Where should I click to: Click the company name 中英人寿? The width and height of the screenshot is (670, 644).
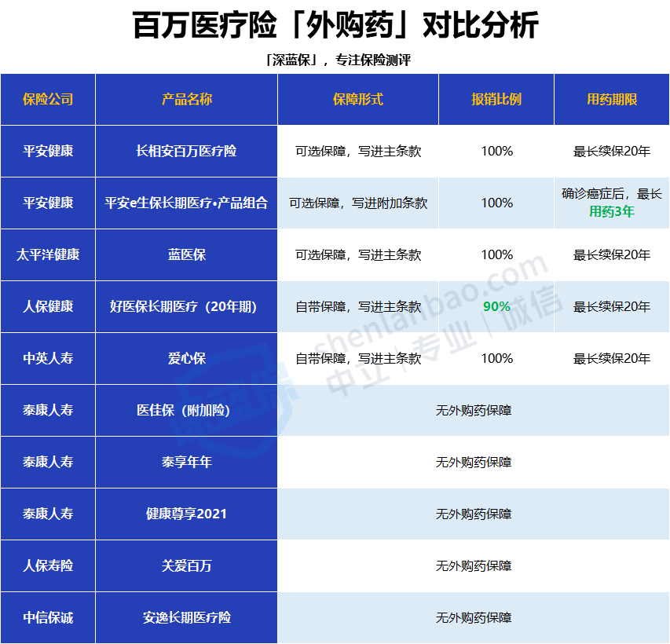point(48,358)
